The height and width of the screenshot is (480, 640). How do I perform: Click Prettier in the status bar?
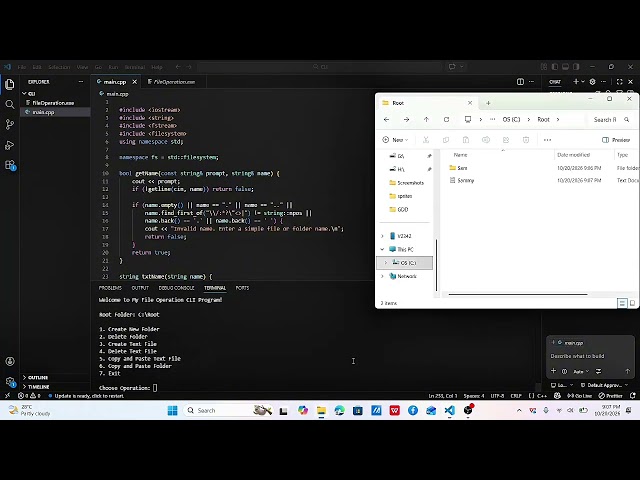point(611,396)
